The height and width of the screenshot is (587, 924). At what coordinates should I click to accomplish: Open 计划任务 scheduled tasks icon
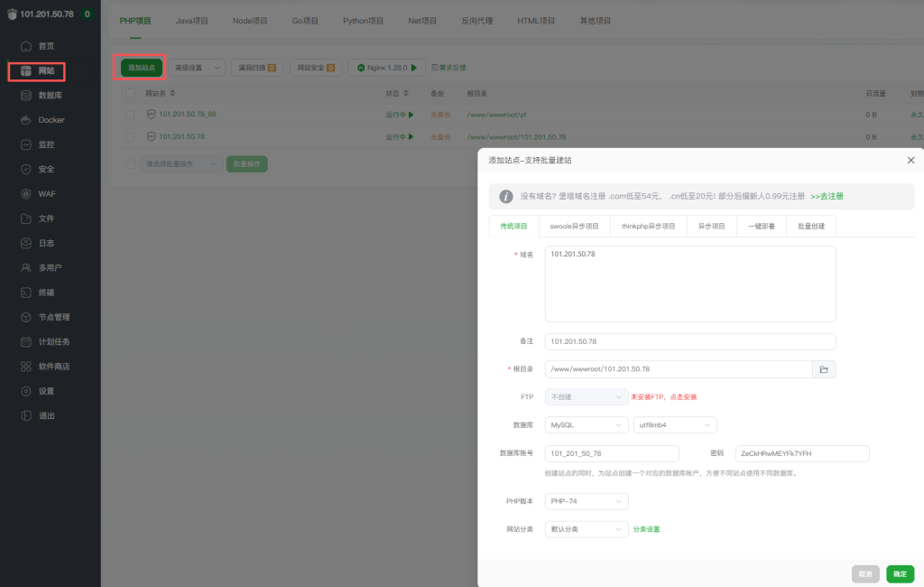click(26, 342)
